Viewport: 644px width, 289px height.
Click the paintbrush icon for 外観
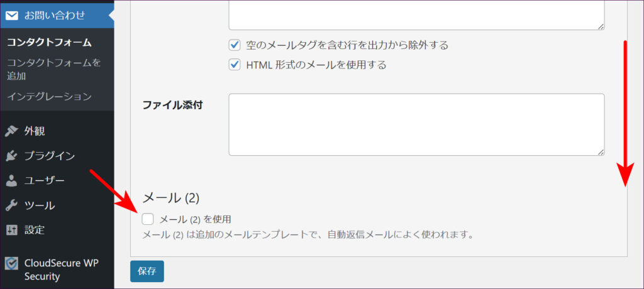tap(11, 131)
